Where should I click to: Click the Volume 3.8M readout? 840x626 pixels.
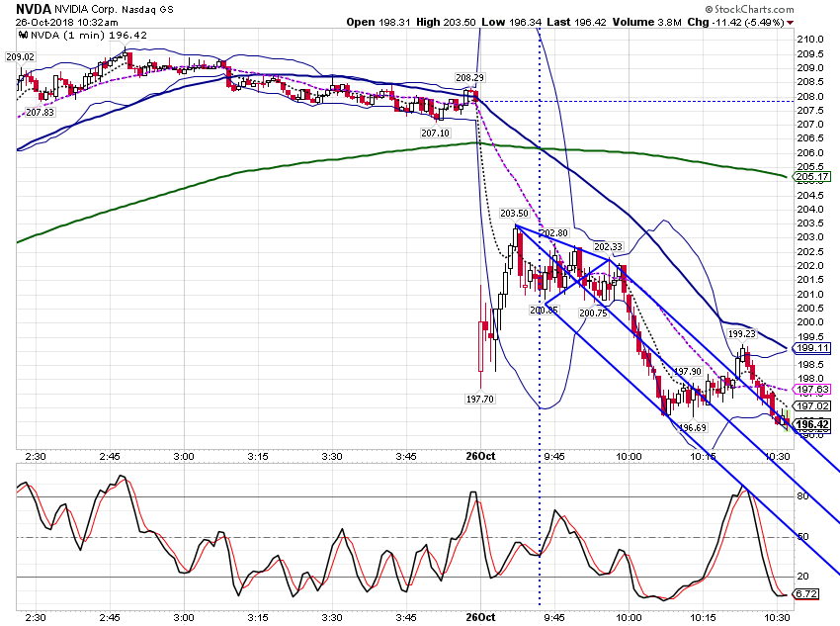click(x=646, y=22)
